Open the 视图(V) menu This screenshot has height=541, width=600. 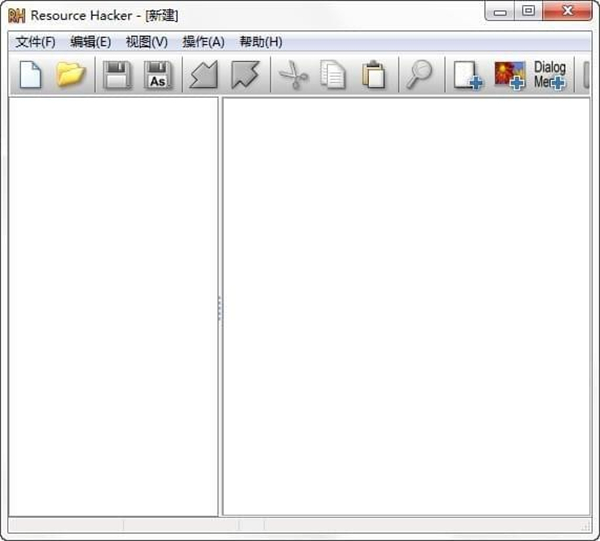146,42
